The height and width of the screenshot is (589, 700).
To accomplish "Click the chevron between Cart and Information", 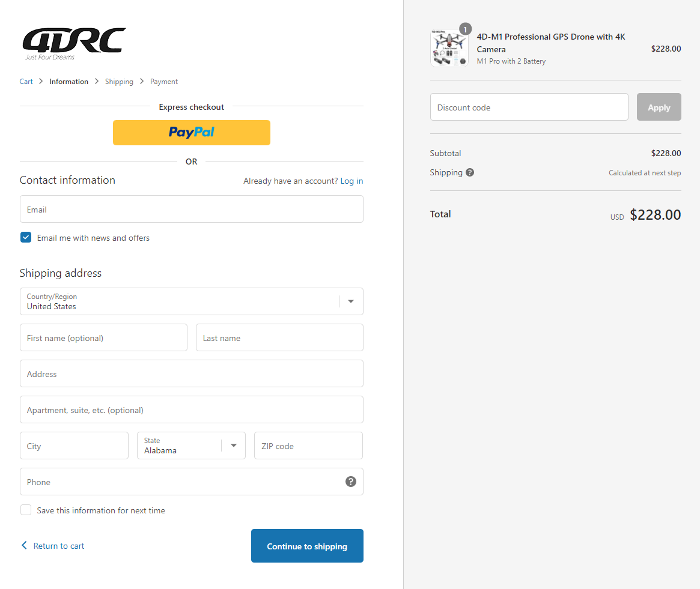I will [40, 81].
